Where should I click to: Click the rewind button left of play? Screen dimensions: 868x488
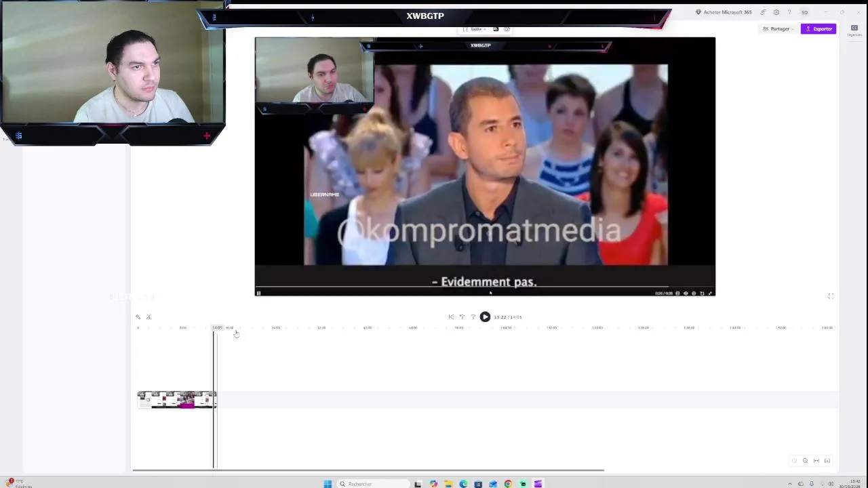point(462,317)
